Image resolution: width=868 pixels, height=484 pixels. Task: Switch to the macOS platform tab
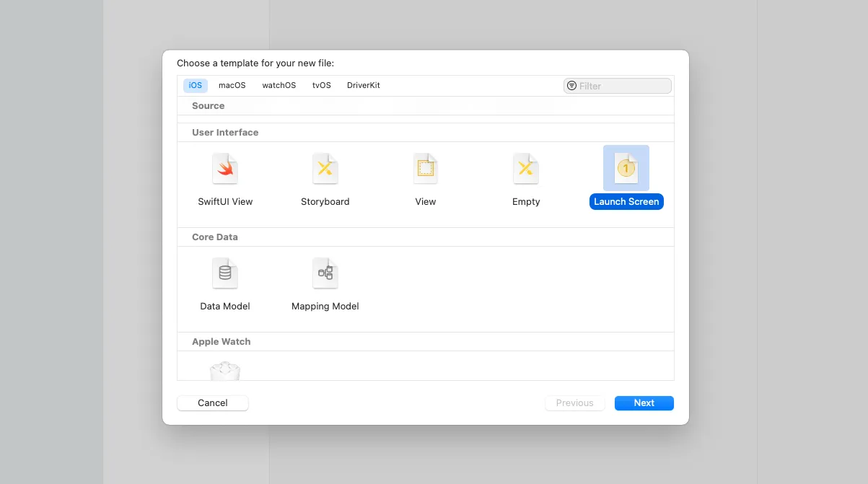tap(232, 85)
